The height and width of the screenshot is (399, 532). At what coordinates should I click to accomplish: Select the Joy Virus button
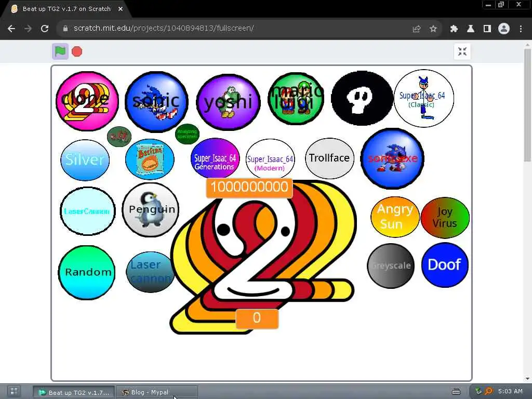coord(445,218)
